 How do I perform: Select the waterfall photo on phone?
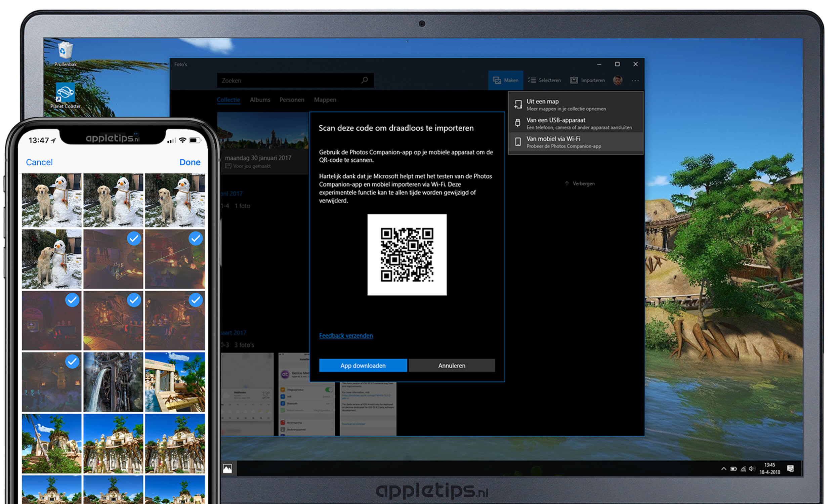tap(113, 382)
